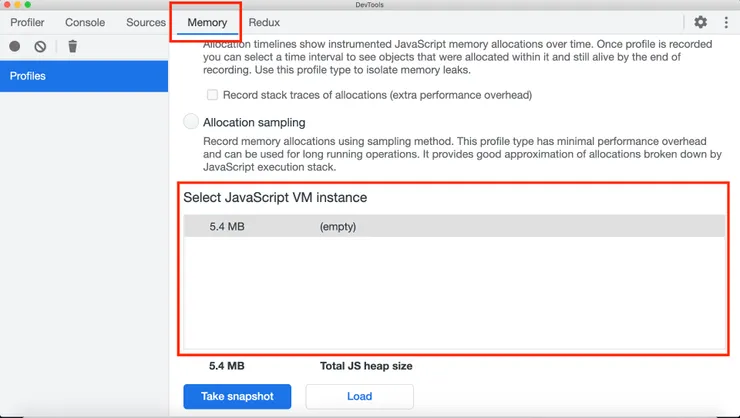Click the trash can icon
The height and width of the screenshot is (418, 740).
pyautogui.click(x=72, y=46)
